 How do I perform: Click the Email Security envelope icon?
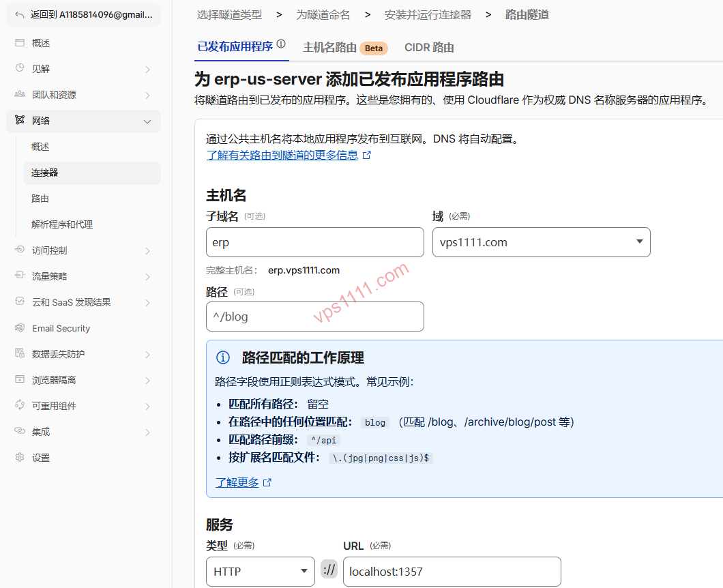pyautogui.click(x=20, y=328)
